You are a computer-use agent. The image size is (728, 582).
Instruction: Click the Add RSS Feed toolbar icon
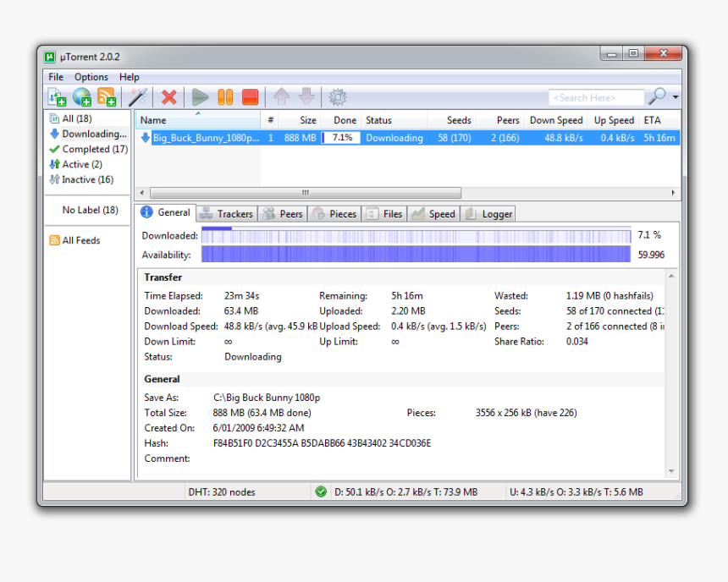pyautogui.click(x=107, y=97)
